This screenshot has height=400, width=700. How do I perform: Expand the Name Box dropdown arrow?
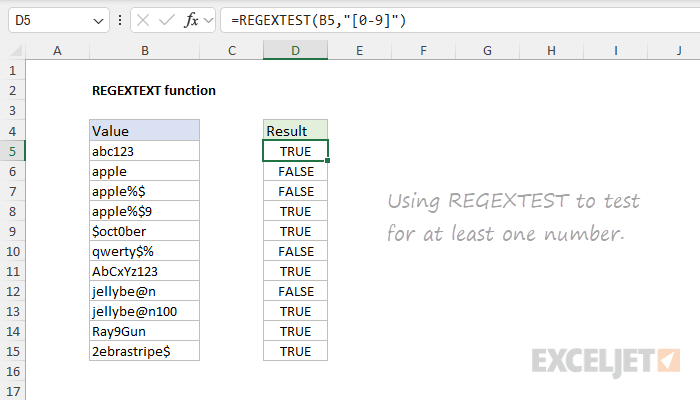(x=98, y=21)
